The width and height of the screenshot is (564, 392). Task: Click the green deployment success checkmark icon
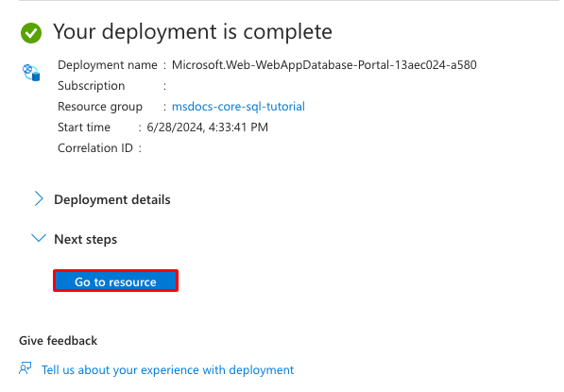[x=31, y=33]
